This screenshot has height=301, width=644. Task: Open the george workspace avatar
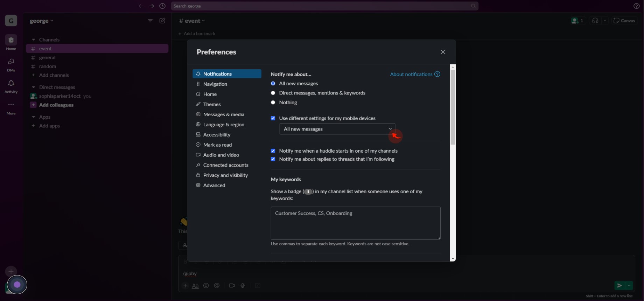click(x=11, y=21)
